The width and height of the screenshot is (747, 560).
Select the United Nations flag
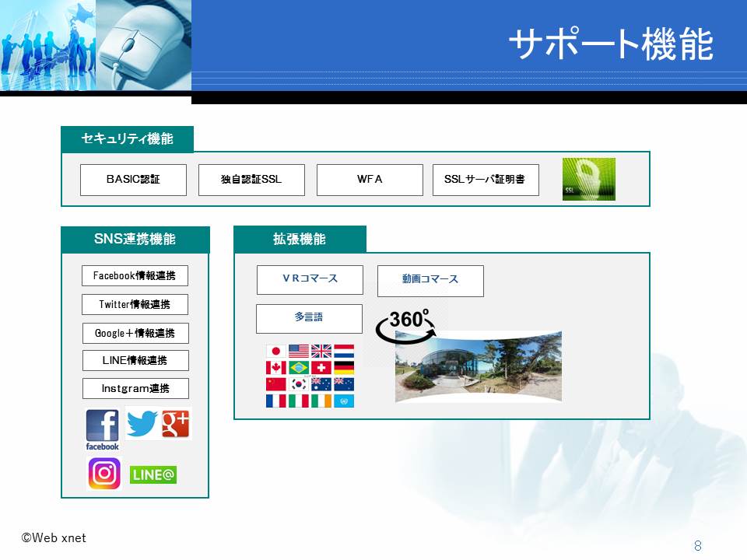click(344, 401)
